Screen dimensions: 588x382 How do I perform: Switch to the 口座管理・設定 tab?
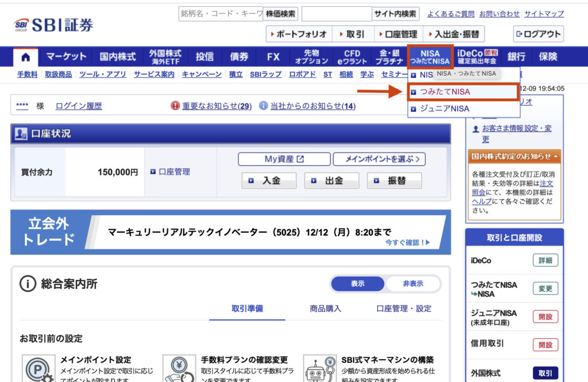[x=404, y=309]
